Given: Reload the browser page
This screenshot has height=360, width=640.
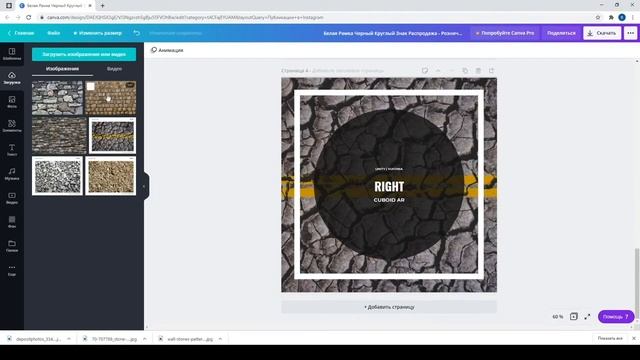Looking at the screenshot, I should click(29, 18).
